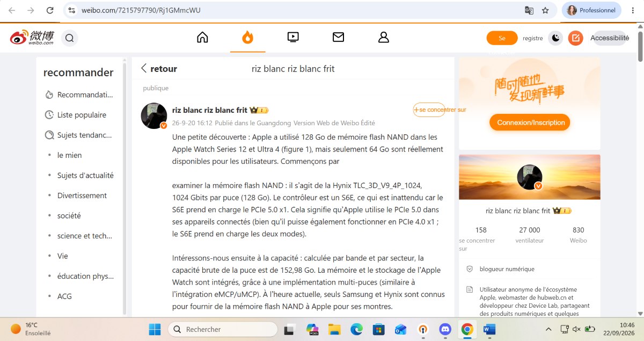Select société in the sidebar
644x341 pixels.
pyautogui.click(x=69, y=215)
